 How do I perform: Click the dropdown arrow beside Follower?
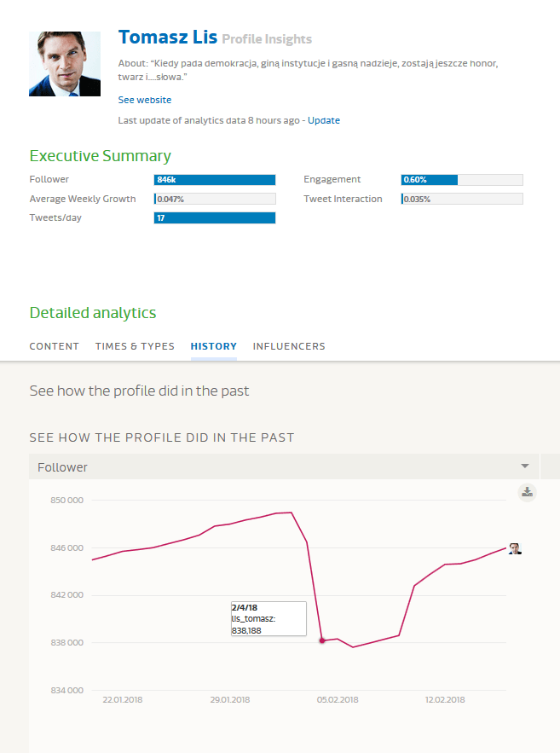(525, 466)
